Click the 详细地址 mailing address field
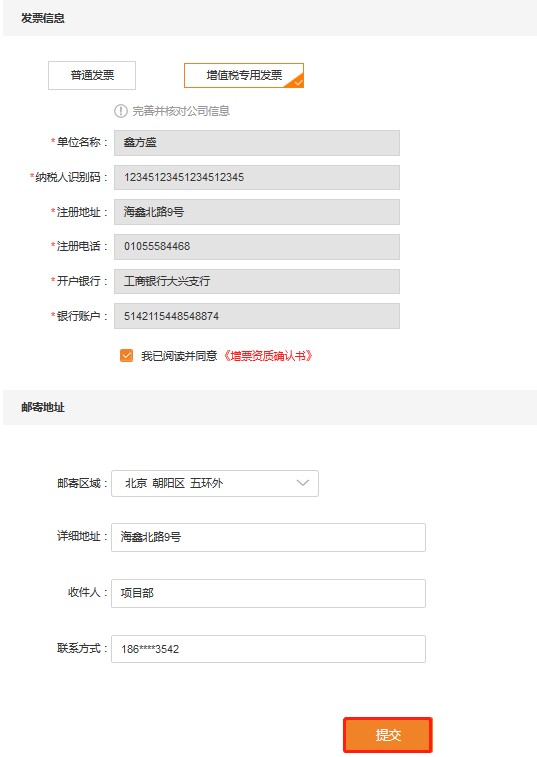 point(268,537)
